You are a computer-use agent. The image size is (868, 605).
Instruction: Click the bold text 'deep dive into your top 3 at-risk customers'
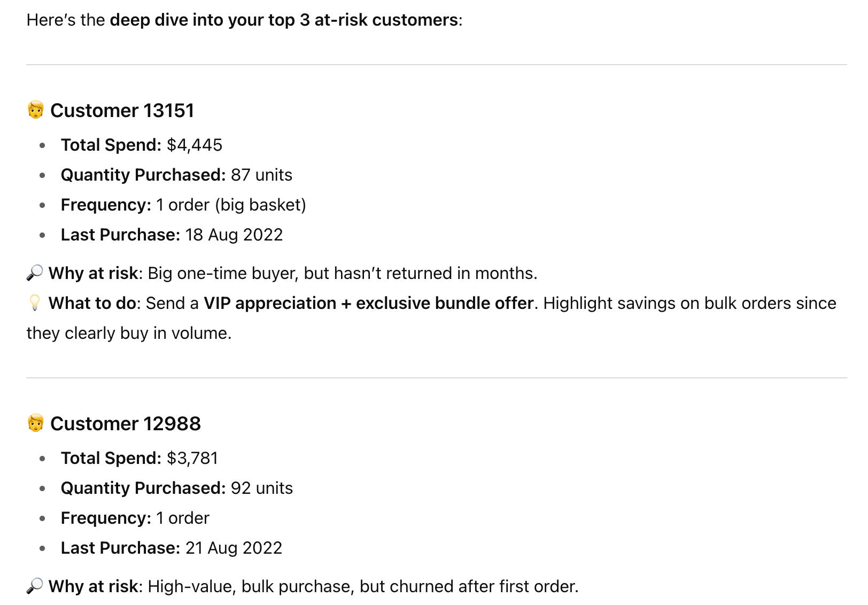(x=283, y=20)
